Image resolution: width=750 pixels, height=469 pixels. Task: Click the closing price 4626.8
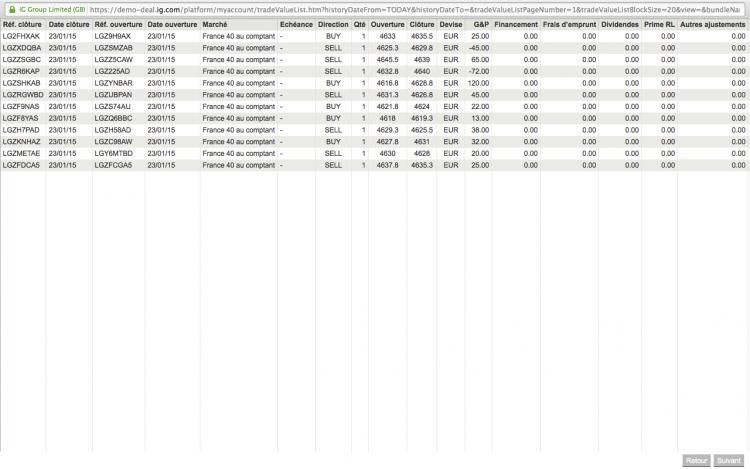[421, 95]
